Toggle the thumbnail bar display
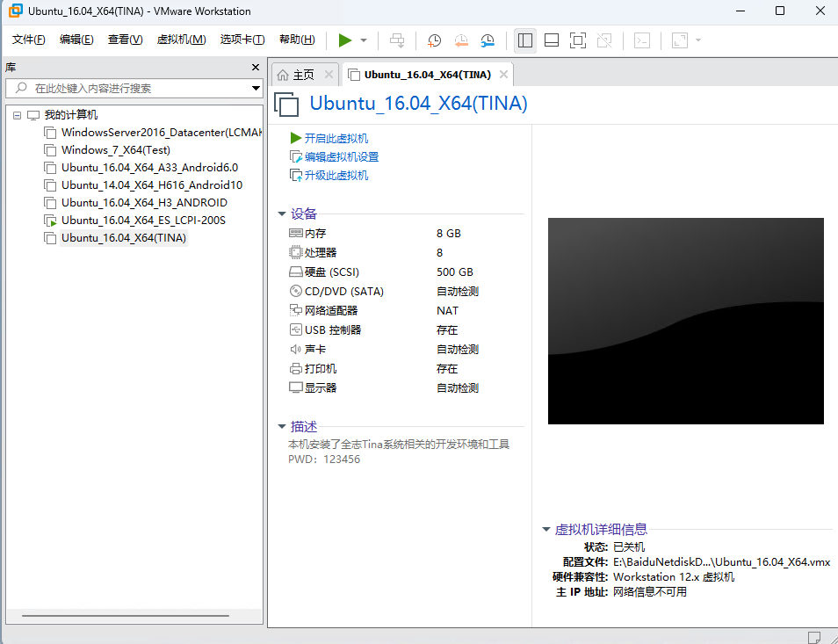Screen dimensions: 838x644 [550, 40]
